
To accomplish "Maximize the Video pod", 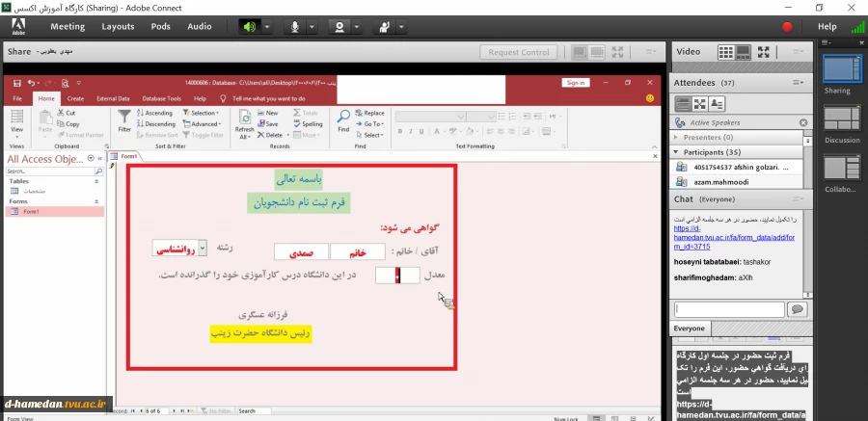I will (764, 52).
